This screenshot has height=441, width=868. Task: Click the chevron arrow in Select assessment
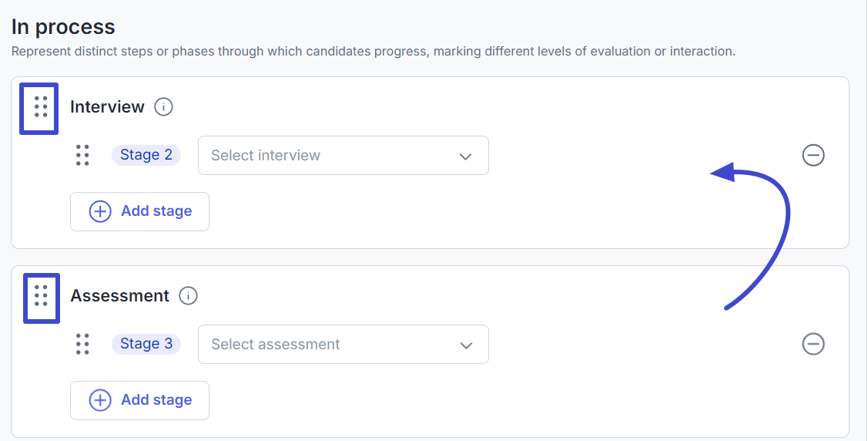point(466,345)
